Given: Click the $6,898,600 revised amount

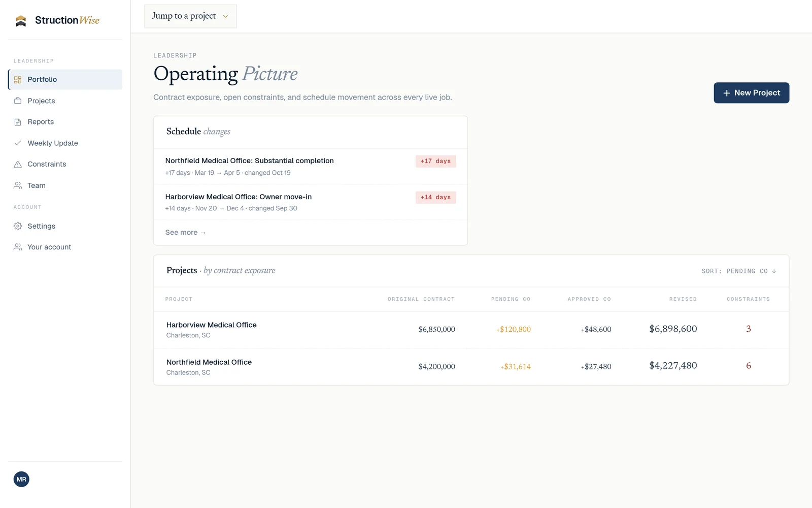Looking at the screenshot, I should tap(673, 329).
